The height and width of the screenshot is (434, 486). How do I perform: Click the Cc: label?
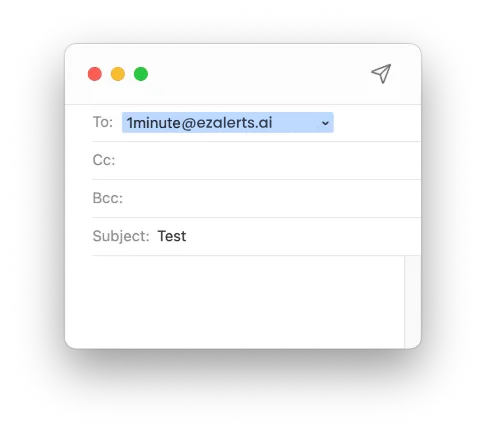click(104, 160)
